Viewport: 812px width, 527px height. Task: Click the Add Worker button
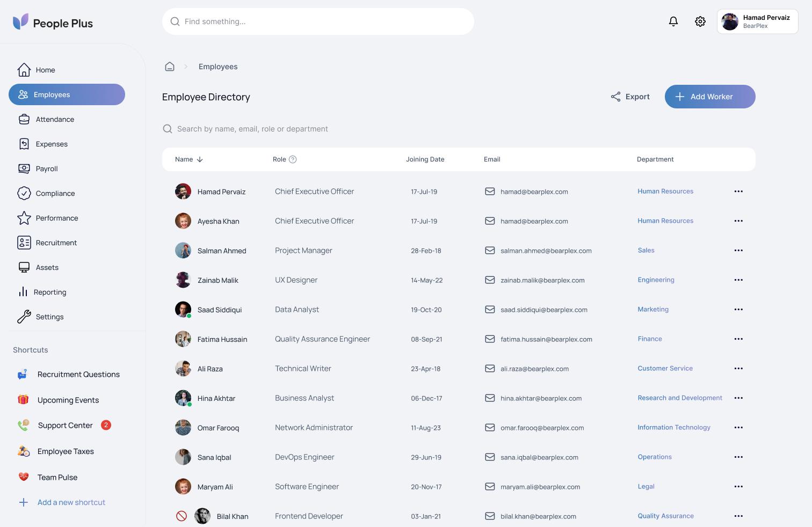click(710, 97)
